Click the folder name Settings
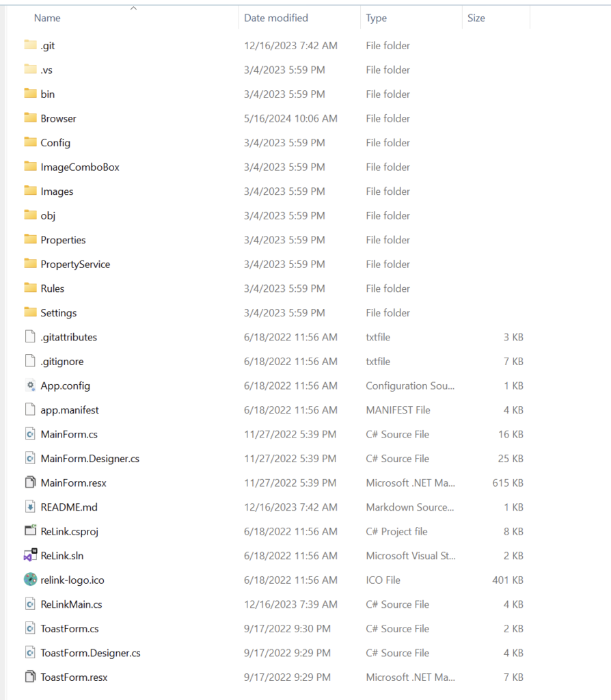Image resolution: width=611 pixels, height=700 pixels. pyautogui.click(x=59, y=313)
